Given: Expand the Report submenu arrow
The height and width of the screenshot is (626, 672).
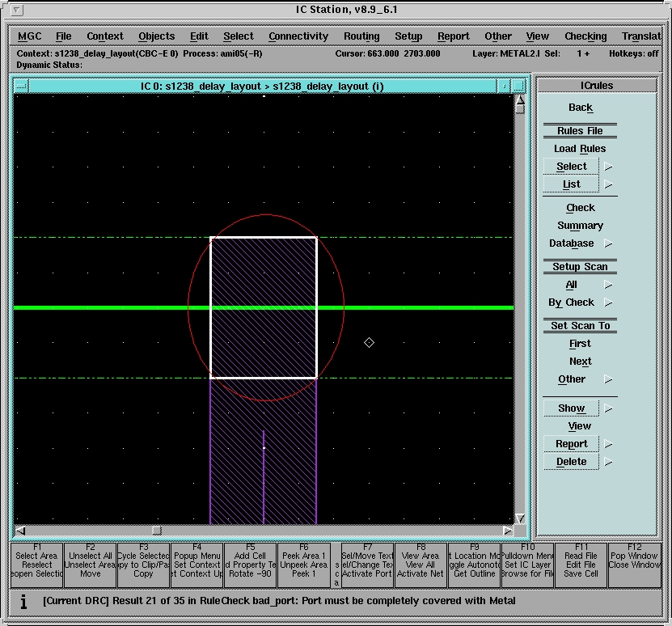Looking at the screenshot, I should [609, 444].
